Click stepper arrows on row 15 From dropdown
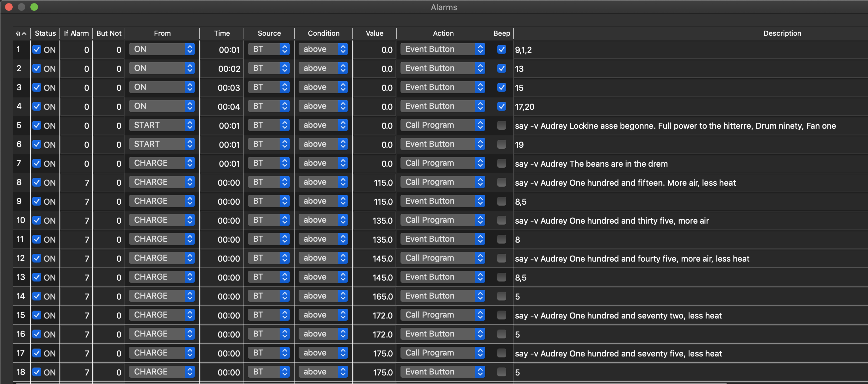Screen dimensions: 868x384 click(190, 315)
